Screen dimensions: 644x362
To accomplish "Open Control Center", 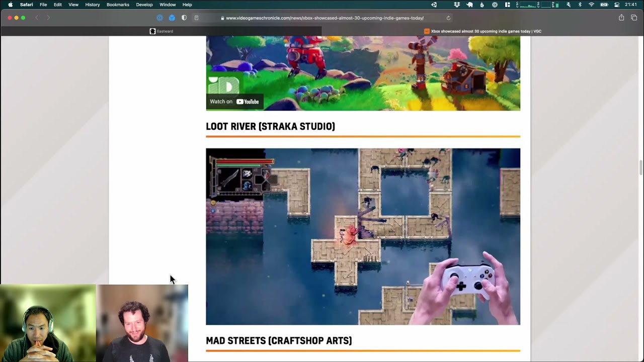I will coord(617,5).
